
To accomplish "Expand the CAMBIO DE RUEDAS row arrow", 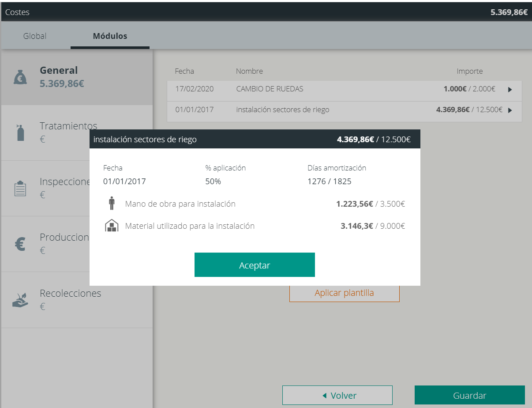I will click(x=510, y=90).
